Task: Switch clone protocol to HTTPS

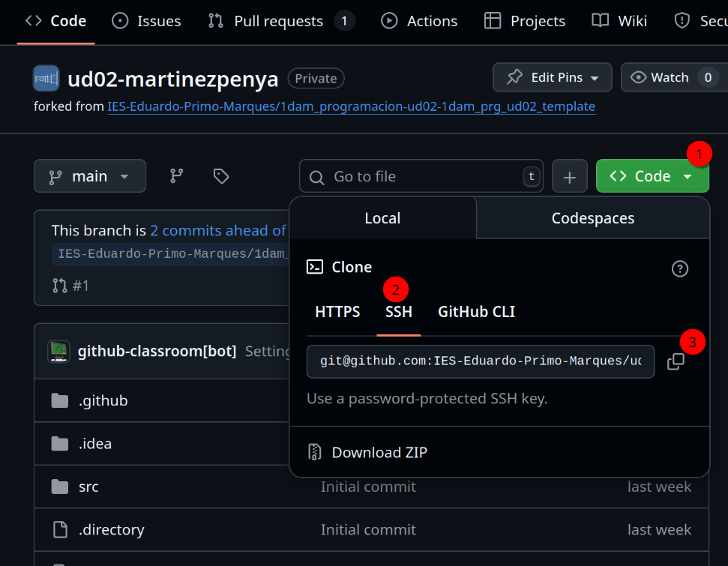Action: tap(337, 311)
